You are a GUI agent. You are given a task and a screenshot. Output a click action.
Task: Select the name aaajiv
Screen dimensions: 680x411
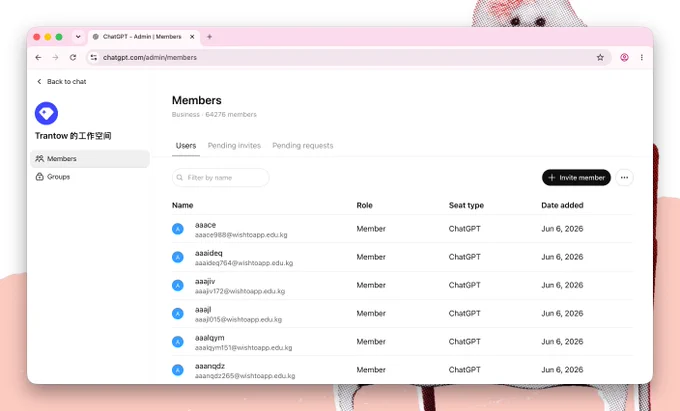(205, 281)
